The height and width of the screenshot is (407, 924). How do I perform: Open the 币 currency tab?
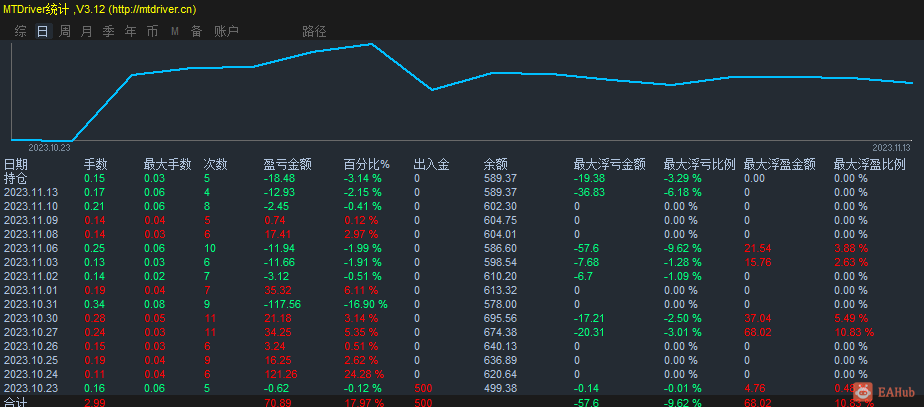[x=153, y=31]
